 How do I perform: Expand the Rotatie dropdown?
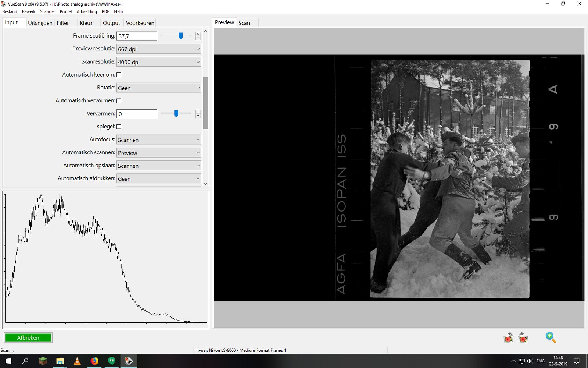tap(159, 88)
